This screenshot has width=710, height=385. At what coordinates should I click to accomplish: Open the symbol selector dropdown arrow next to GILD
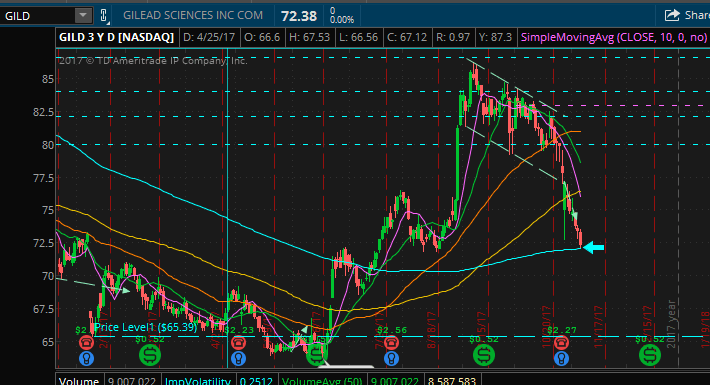(83, 15)
